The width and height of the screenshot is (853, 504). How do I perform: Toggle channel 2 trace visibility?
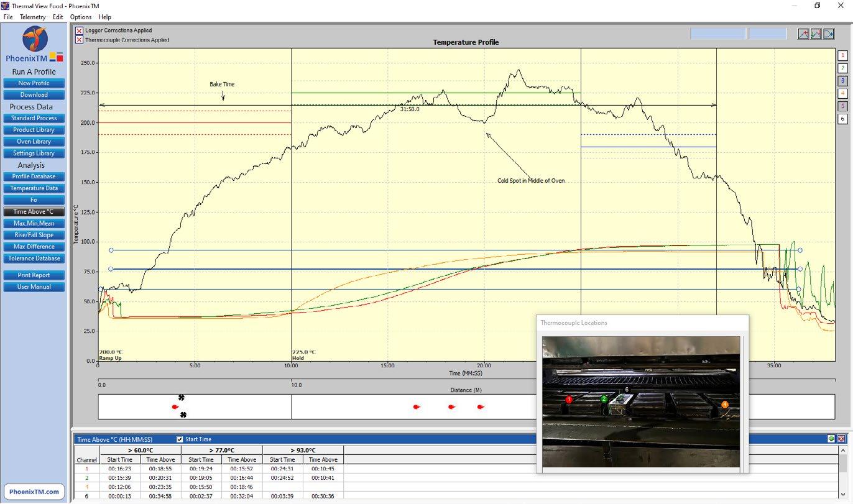coord(842,68)
